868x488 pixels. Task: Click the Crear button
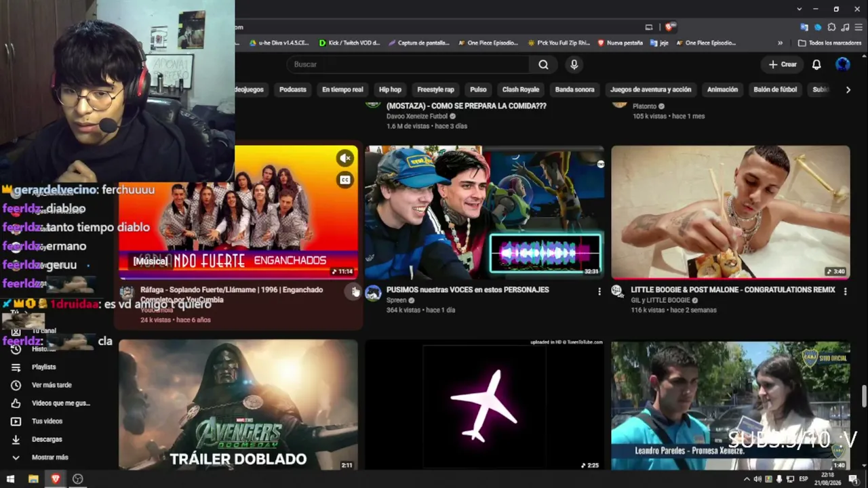[x=782, y=64]
